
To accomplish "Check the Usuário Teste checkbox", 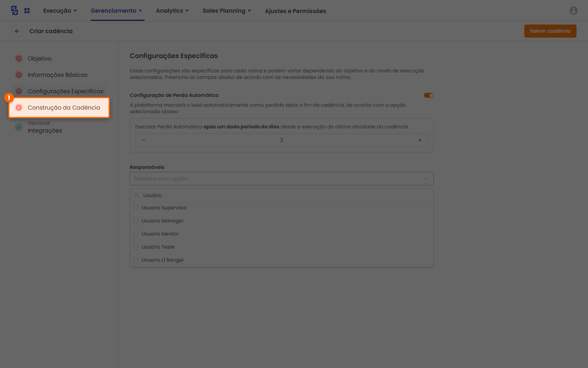I will 136,247.
